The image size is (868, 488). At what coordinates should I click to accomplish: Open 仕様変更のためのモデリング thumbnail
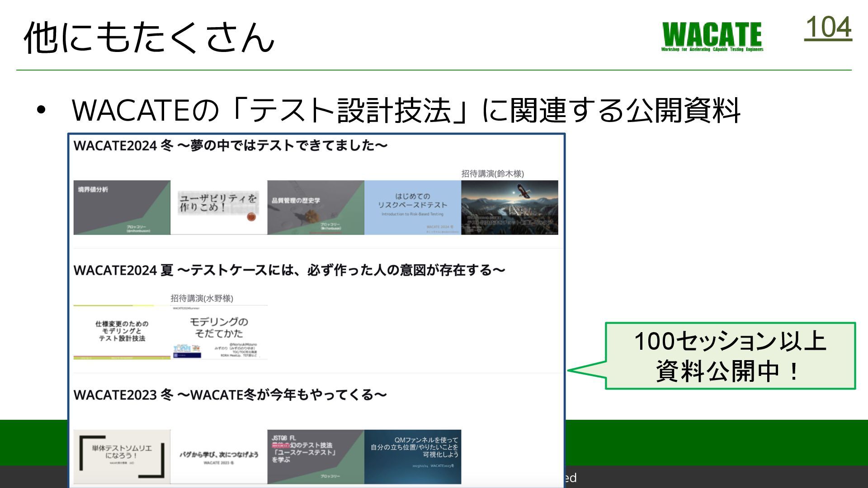coord(122,332)
